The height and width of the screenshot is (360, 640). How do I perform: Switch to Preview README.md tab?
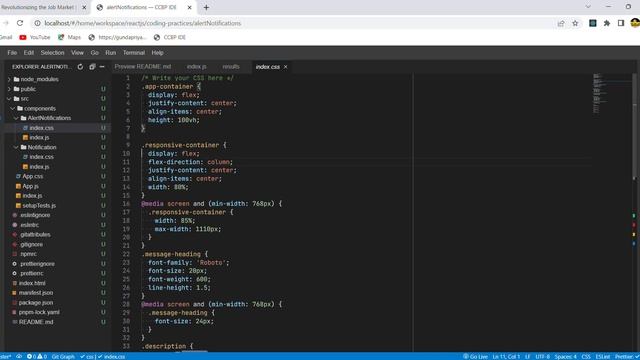[143, 67]
